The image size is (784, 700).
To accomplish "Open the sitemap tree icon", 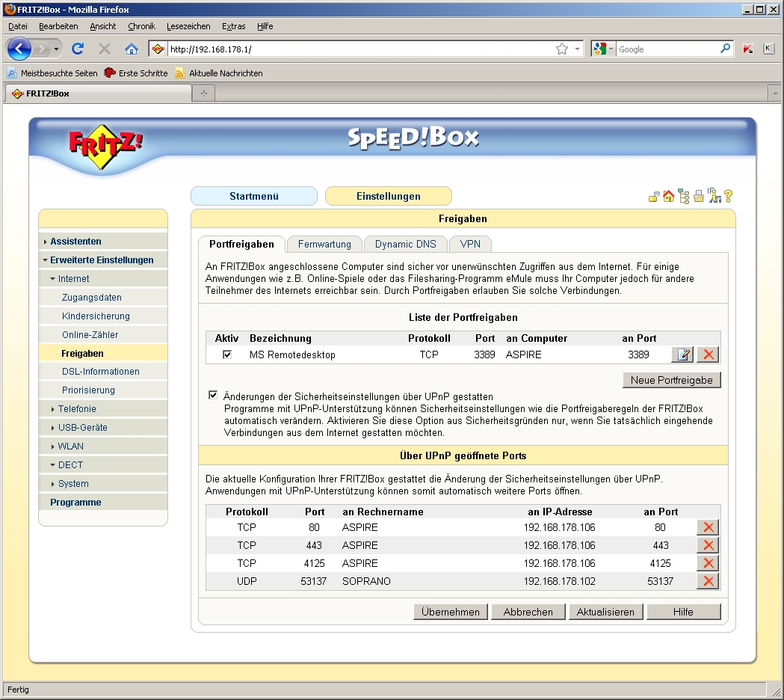I will (x=684, y=197).
